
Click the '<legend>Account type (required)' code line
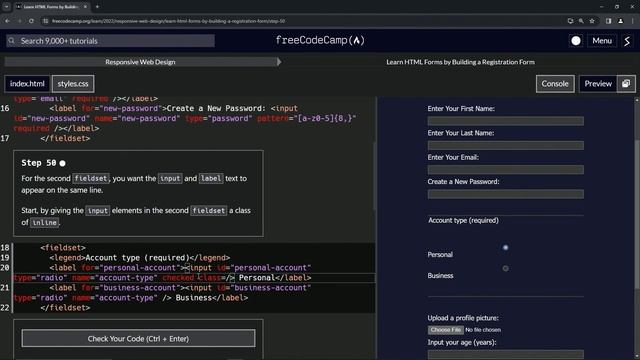click(140, 258)
